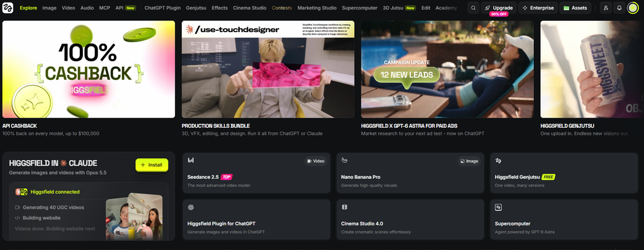Click 'Generating 40 UGC videos' text
Screen dimensions: 644x250
(53, 208)
